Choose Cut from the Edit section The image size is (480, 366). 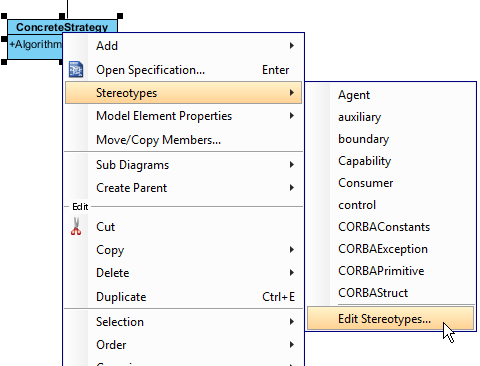tap(183, 227)
